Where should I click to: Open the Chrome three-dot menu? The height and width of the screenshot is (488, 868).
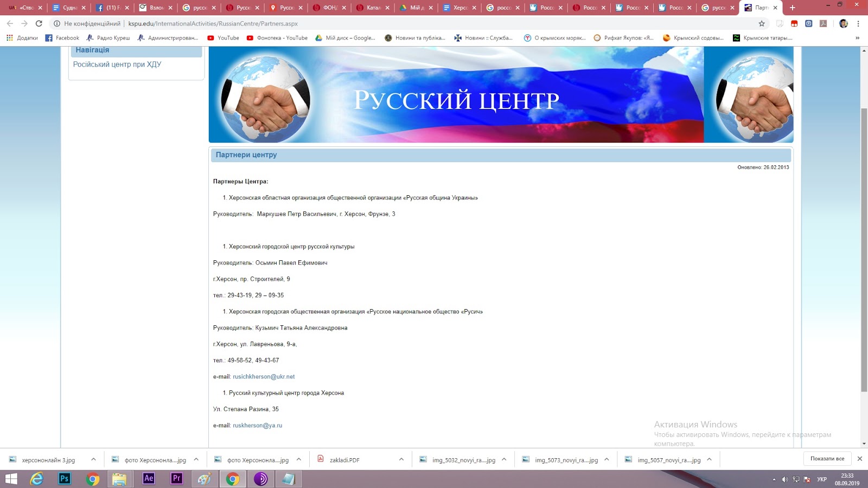pyautogui.click(x=858, y=23)
